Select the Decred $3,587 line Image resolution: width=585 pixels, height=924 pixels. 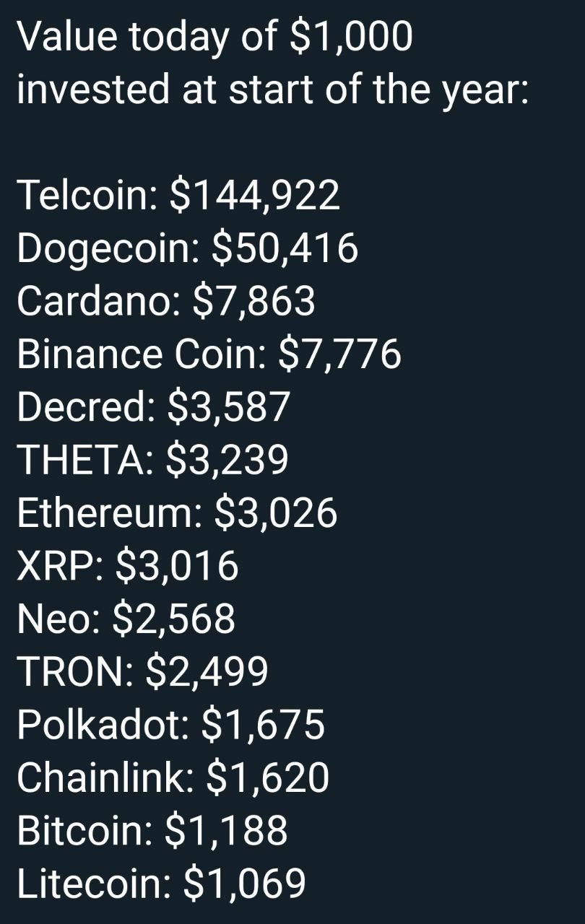coord(153,407)
